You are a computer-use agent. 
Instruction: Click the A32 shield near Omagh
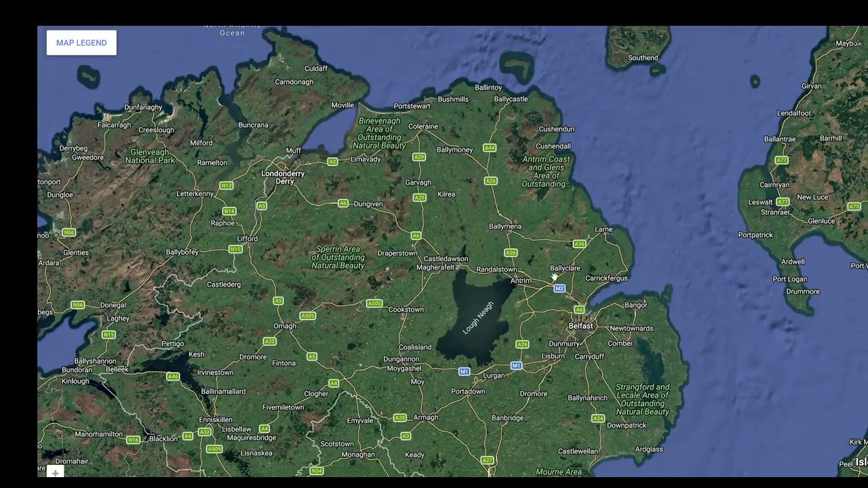[270, 342]
